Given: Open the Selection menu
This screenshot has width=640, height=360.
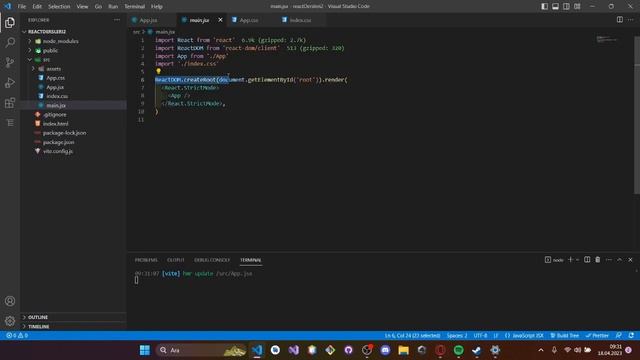Looking at the screenshot, I should coord(59,6).
